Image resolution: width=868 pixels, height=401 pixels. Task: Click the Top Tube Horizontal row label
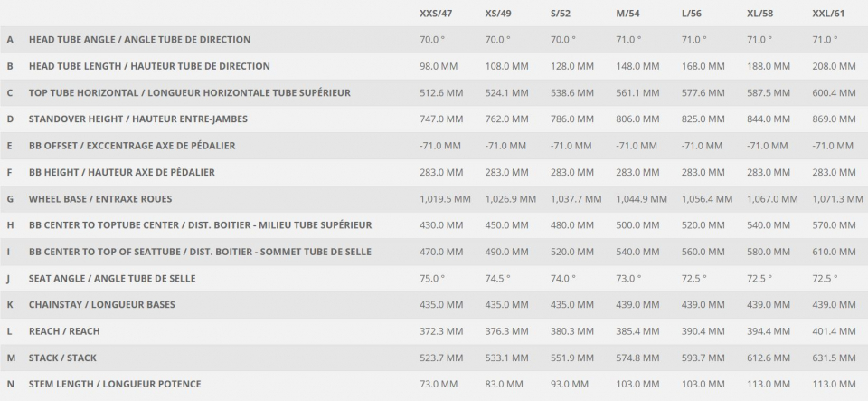[x=189, y=92]
